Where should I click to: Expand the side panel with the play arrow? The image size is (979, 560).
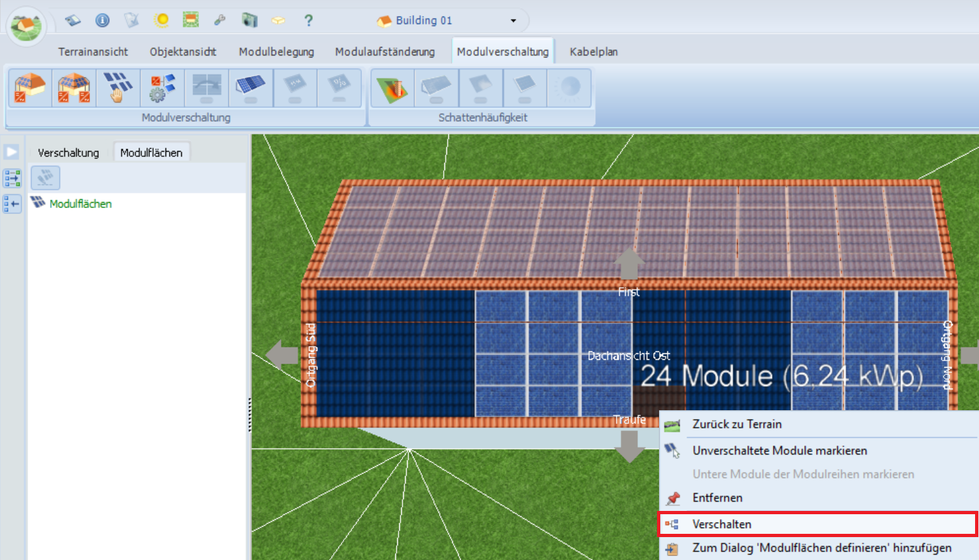tap(12, 152)
